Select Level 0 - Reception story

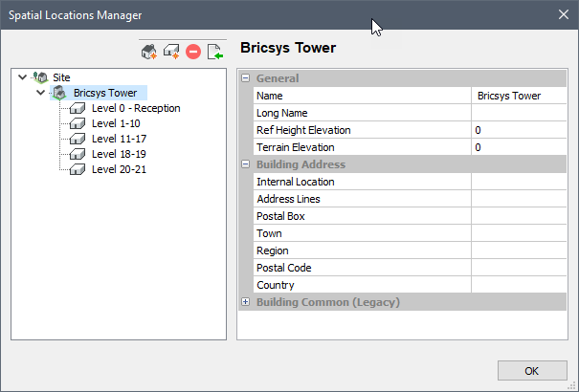(x=136, y=108)
